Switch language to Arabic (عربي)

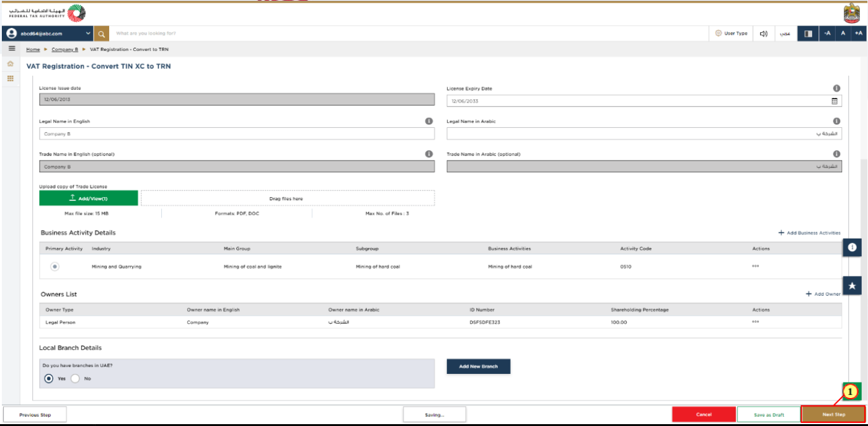pos(785,33)
